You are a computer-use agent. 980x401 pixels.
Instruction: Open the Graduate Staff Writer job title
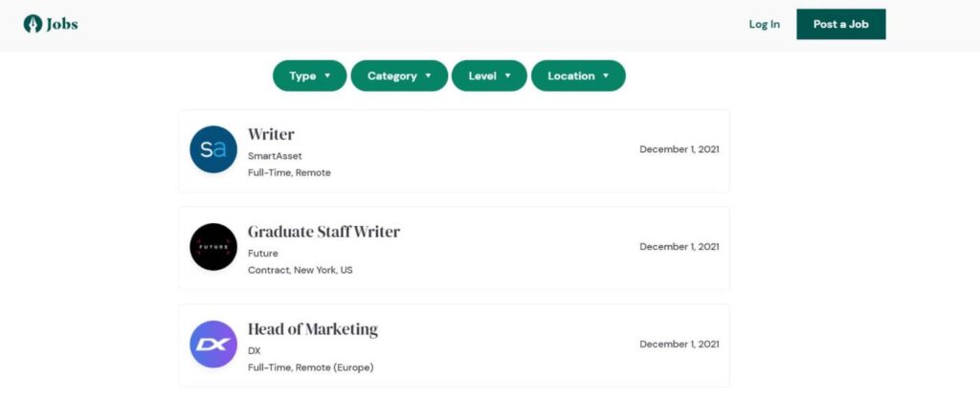click(x=323, y=232)
